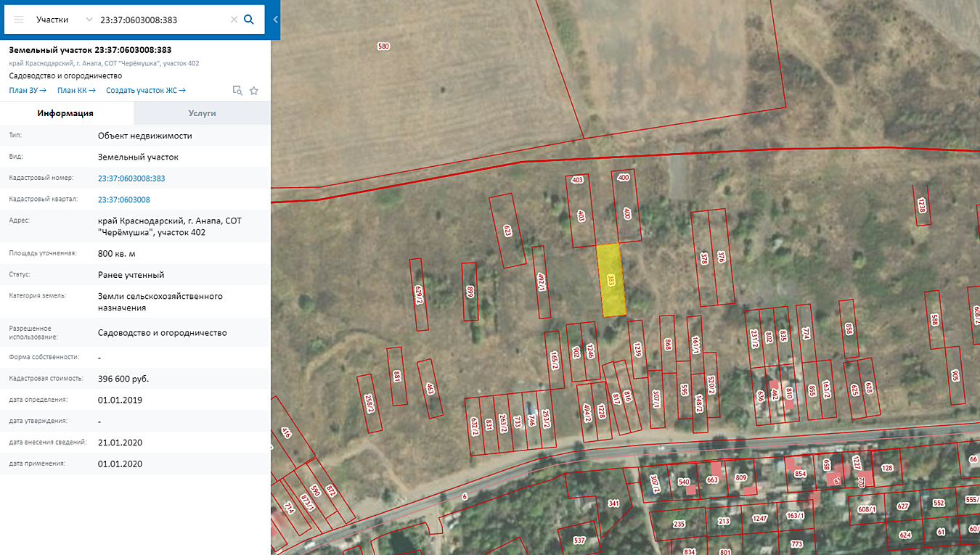Click the magnifier search icon
This screenshot has width=980, height=555.
(249, 20)
